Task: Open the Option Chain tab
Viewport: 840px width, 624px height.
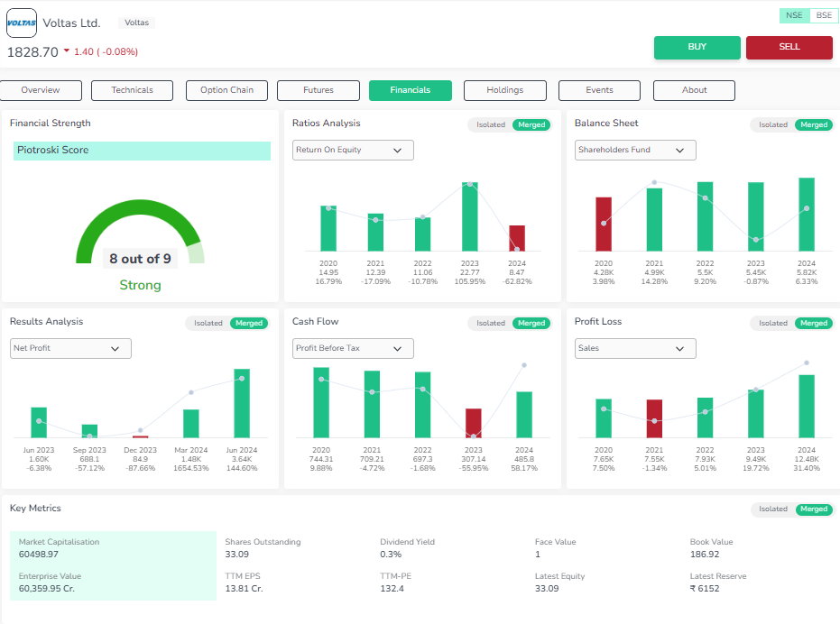Action: point(227,90)
